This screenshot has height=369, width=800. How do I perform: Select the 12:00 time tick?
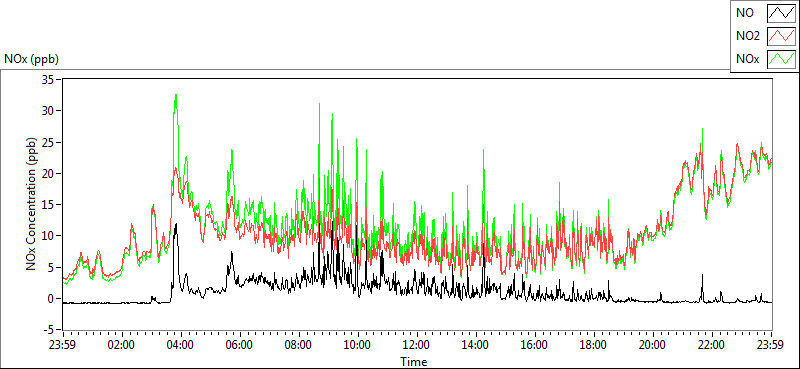(417, 345)
